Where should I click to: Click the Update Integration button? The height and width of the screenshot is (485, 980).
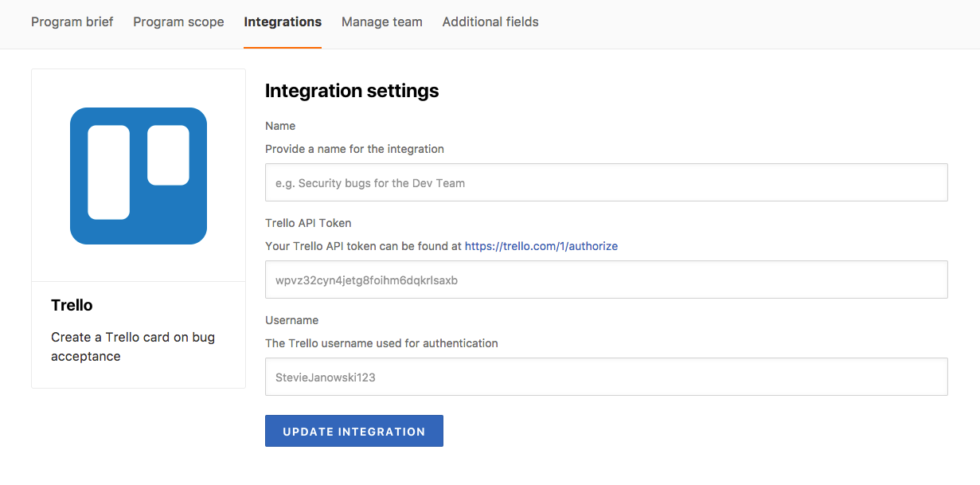tap(354, 431)
